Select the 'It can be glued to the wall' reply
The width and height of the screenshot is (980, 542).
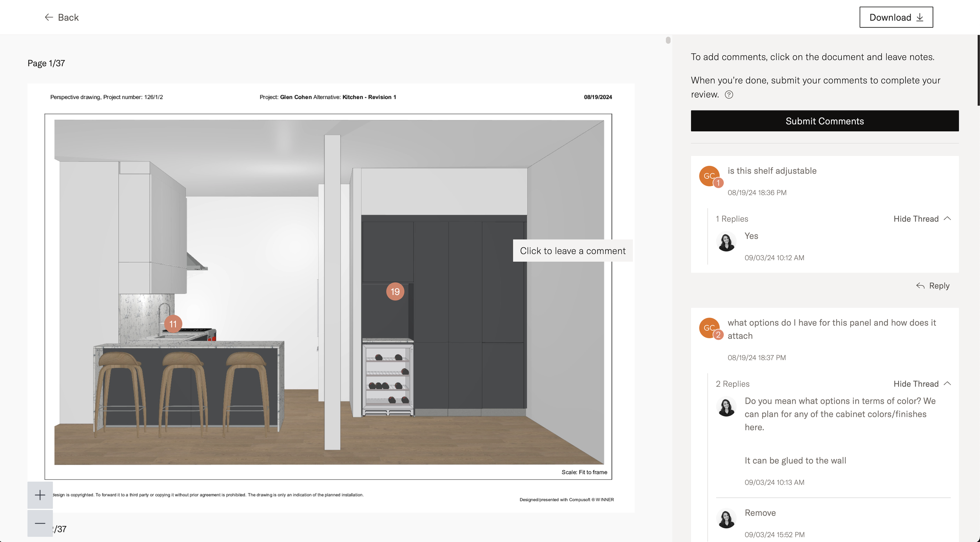click(x=795, y=460)
